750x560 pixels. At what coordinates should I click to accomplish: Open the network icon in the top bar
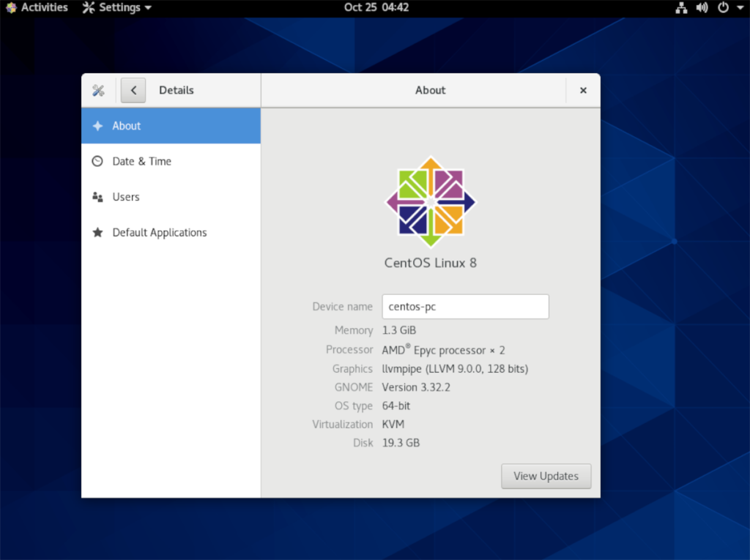click(x=681, y=8)
